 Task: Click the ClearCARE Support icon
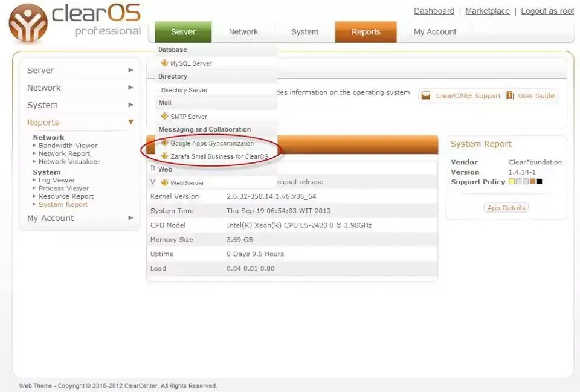point(426,95)
